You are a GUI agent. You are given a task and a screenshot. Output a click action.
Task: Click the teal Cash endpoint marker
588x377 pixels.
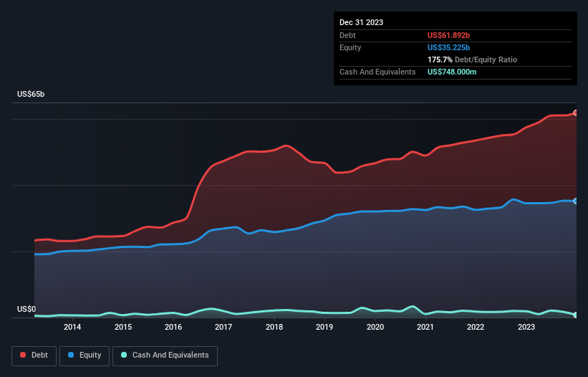(x=576, y=315)
